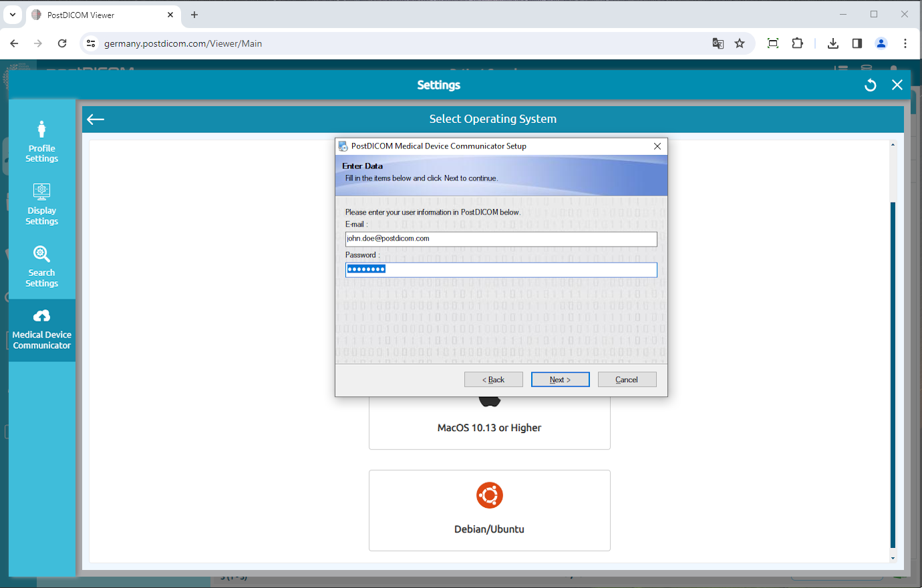The height and width of the screenshot is (588, 922).
Task: Click the address bar URL
Action: tap(183, 43)
